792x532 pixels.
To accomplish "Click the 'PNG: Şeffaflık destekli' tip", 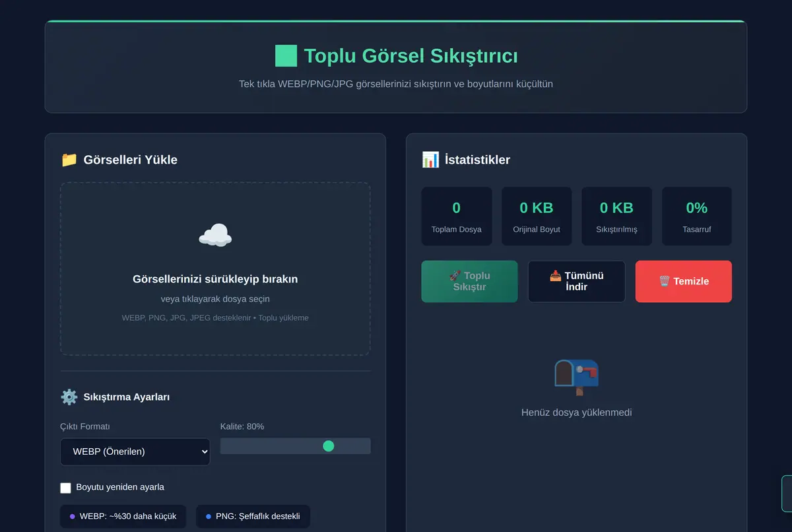I will pyautogui.click(x=253, y=516).
